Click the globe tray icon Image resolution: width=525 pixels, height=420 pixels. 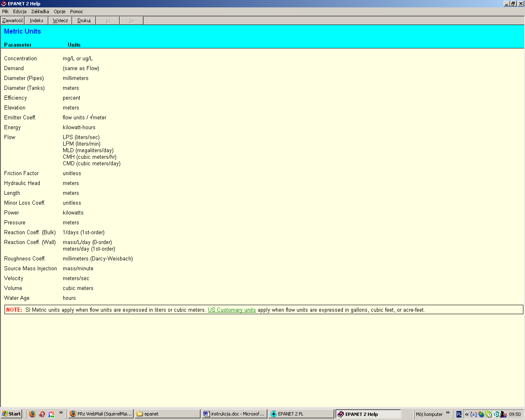coord(481,414)
